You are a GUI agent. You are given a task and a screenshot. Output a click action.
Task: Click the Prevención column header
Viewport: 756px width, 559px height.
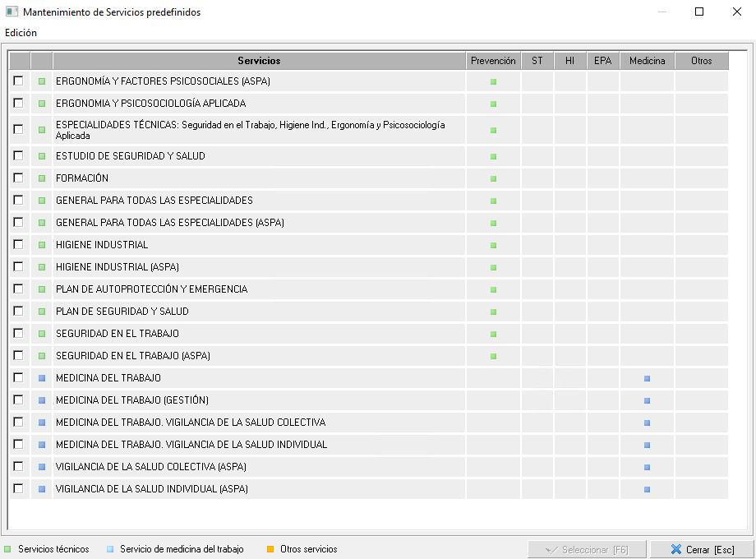(x=493, y=61)
